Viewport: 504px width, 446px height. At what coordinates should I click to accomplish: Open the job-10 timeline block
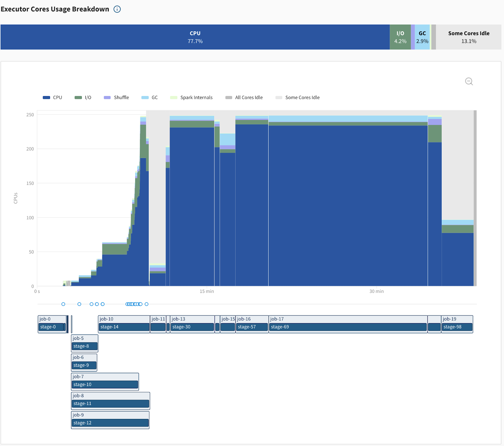click(124, 319)
